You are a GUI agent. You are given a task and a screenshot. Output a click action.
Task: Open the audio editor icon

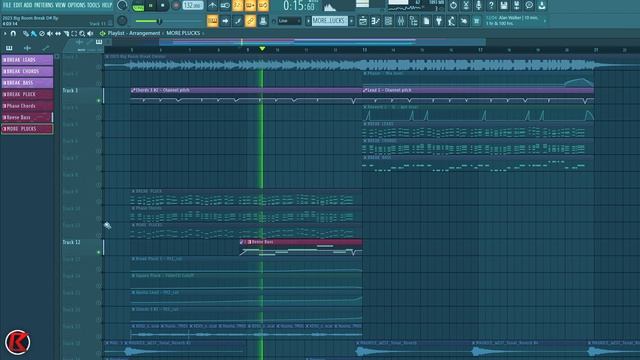tap(466, 5)
